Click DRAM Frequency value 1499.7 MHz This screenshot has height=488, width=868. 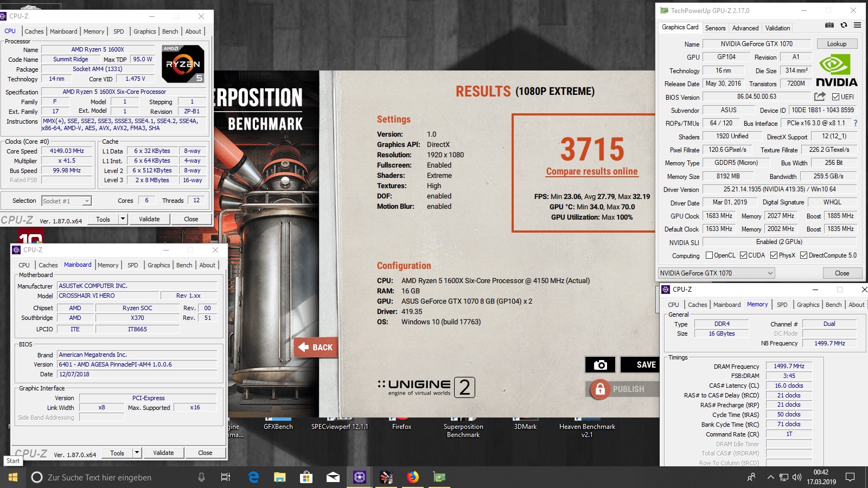[789, 366]
